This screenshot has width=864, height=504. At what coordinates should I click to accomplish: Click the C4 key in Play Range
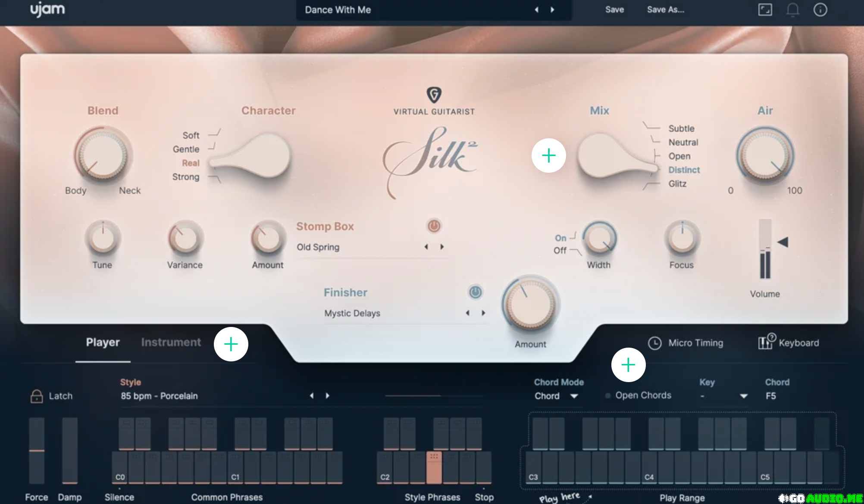pos(649,467)
